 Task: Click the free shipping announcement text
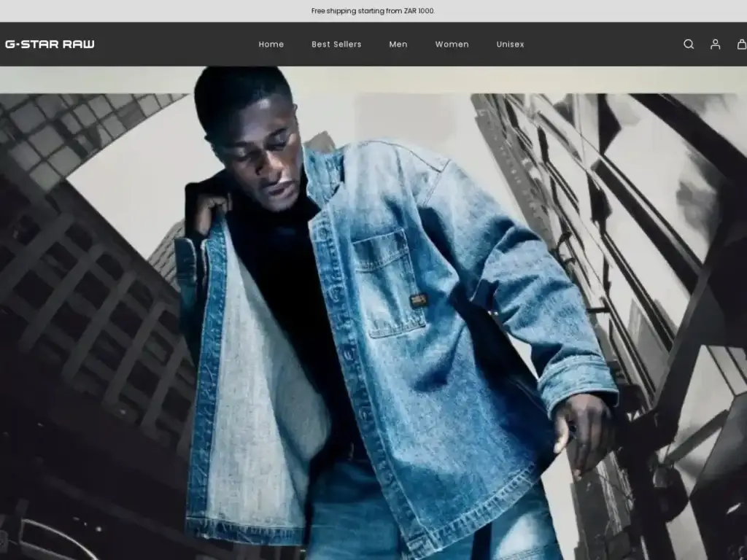coord(373,11)
